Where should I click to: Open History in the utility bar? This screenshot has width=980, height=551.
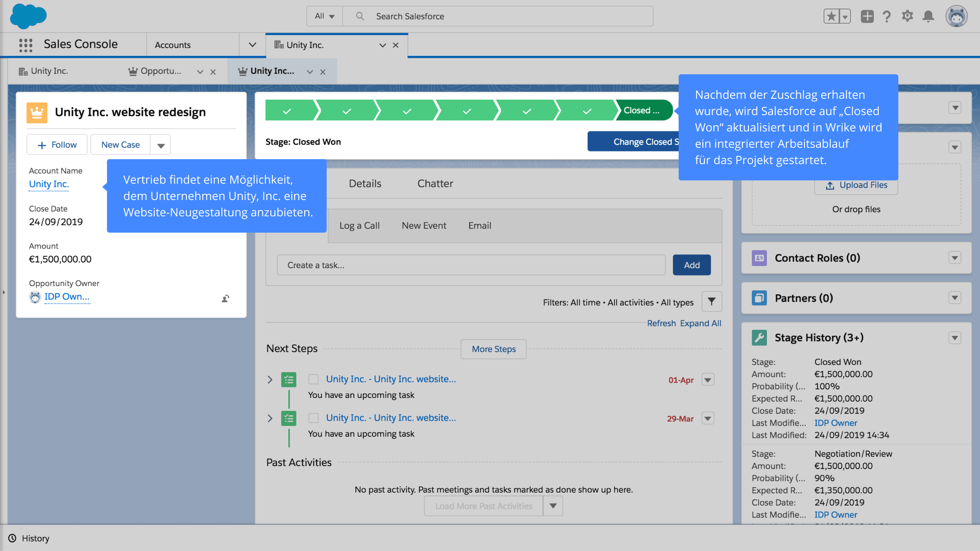tap(29, 538)
